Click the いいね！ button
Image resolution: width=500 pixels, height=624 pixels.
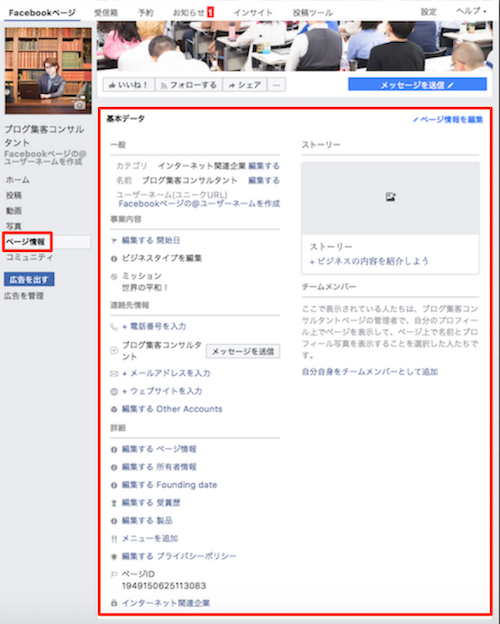(129, 84)
